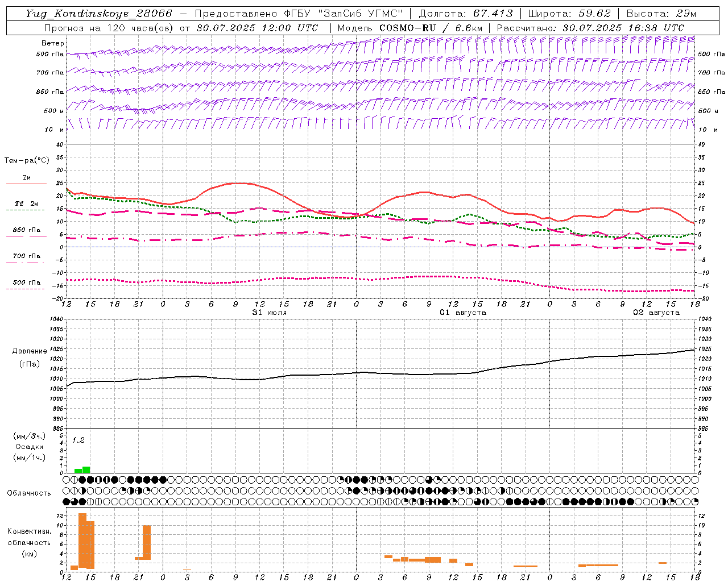Image resolution: width=728 pixels, height=582 pixels.
Task: Click the (гПа) unit label under Давление
Action: [30, 364]
